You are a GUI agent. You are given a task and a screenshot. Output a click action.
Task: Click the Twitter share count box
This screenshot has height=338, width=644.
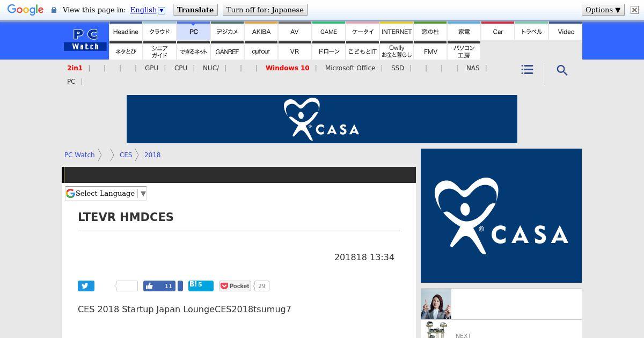[x=127, y=286]
